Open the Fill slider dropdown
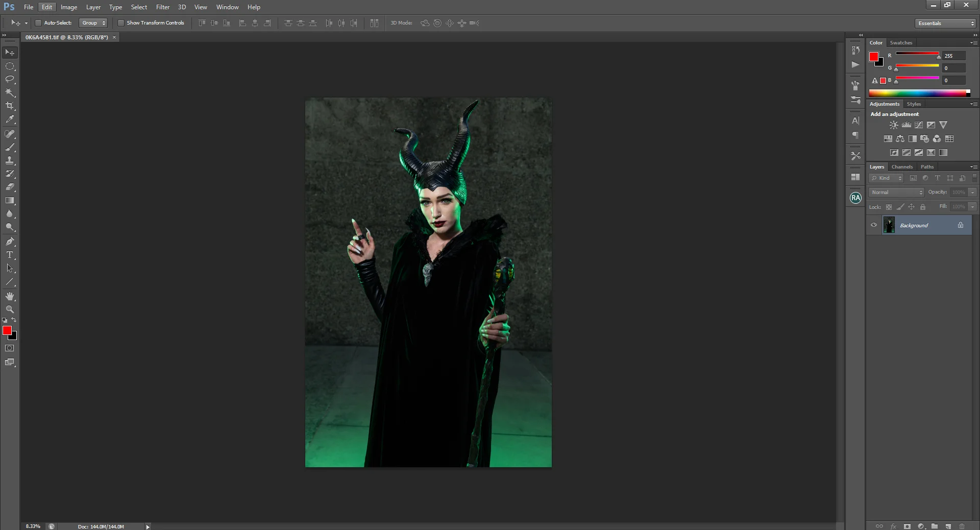The height and width of the screenshot is (530, 980). click(973, 207)
